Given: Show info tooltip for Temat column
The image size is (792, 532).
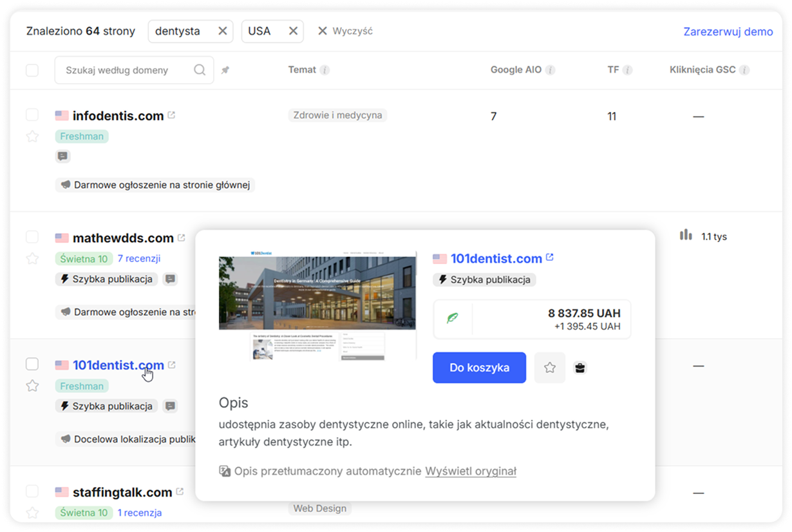Looking at the screenshot, I should pyautogui.click(x=325, y=70).
